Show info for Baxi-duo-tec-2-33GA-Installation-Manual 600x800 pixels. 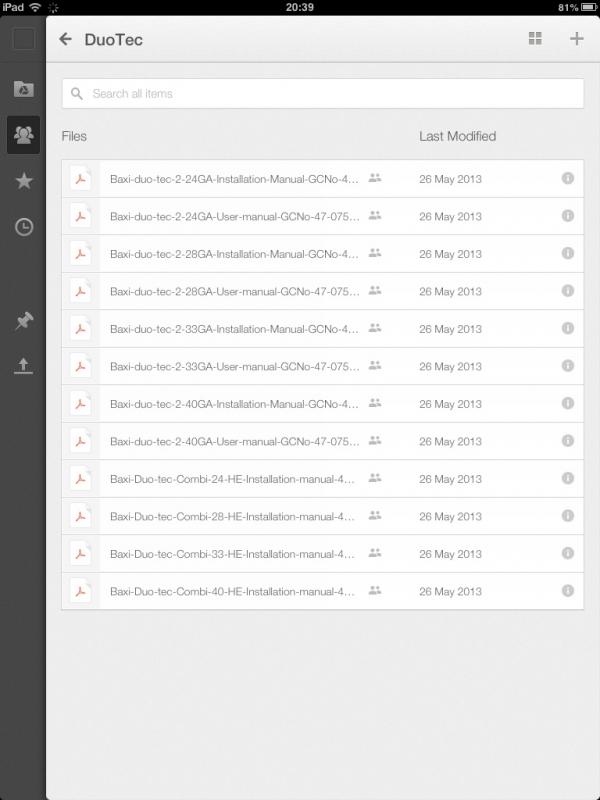567,329
